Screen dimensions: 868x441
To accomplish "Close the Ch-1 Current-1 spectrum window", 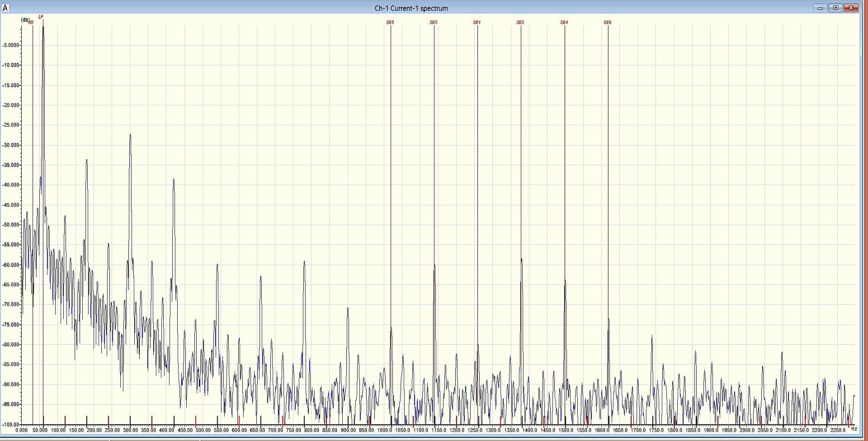I will [x=851, y=8].
